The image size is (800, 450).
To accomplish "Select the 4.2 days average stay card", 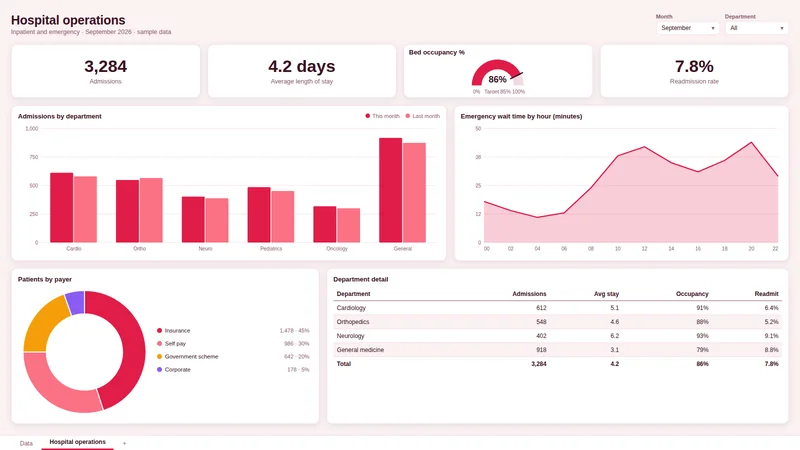I will coord(302,71).
